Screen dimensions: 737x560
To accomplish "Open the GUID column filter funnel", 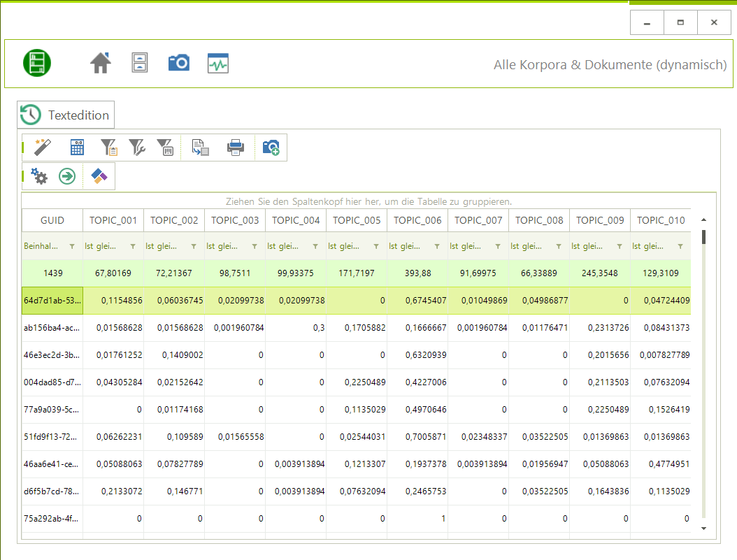I will click(72, 246).
